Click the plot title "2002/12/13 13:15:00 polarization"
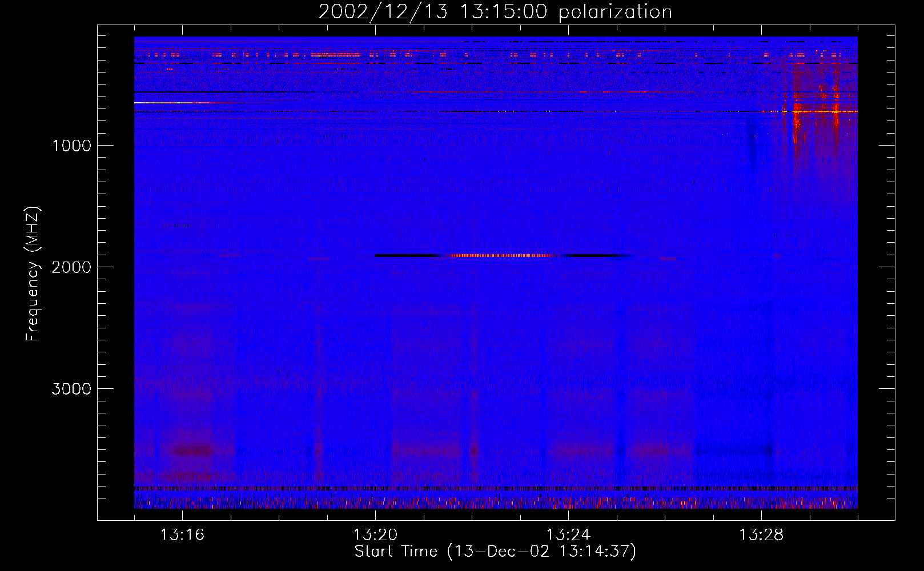The width and height of the screenshot is (924, 571). (x=495, y=12)
